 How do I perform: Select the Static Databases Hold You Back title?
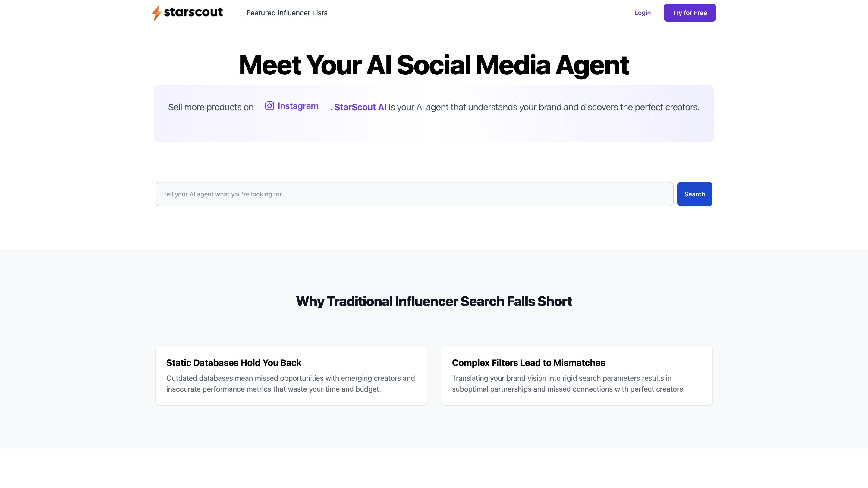(234, 363)
